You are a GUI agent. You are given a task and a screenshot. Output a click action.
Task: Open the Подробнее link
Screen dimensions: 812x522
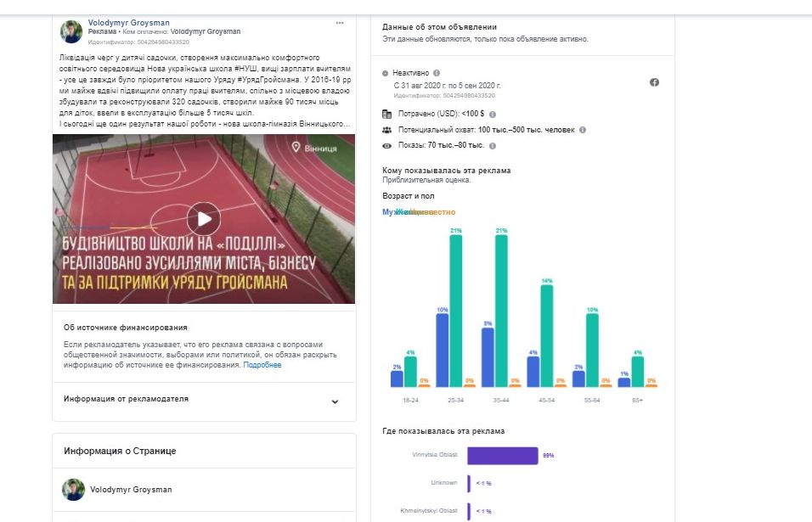262,365
